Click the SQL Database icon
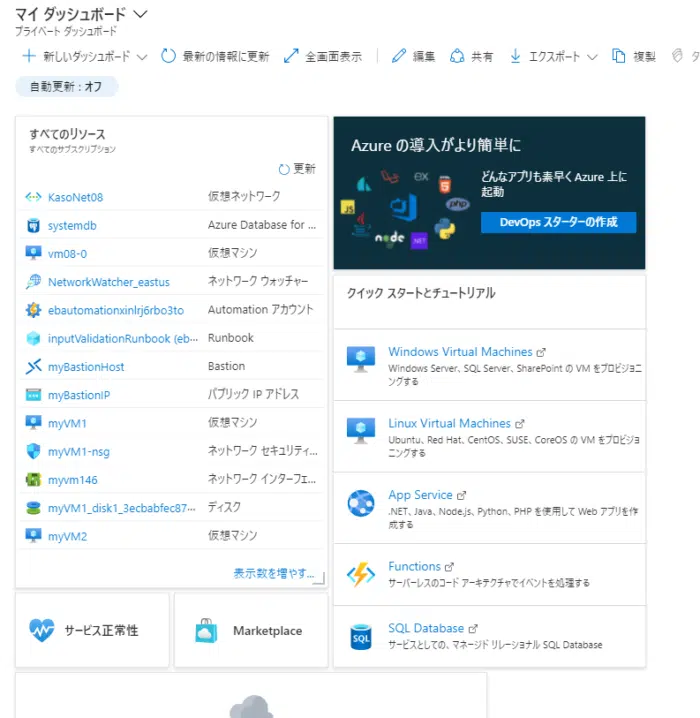Screen dimensions: 700x718 click(x=360, y=636)
